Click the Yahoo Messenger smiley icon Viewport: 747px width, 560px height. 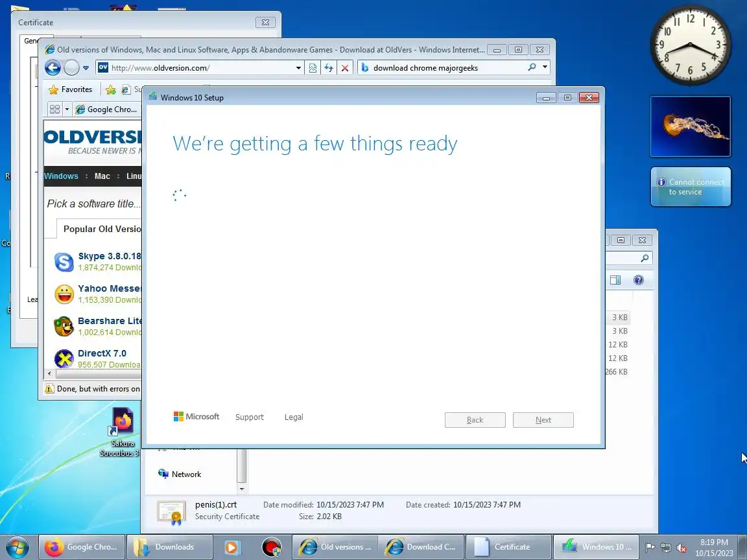coord(64,294)
